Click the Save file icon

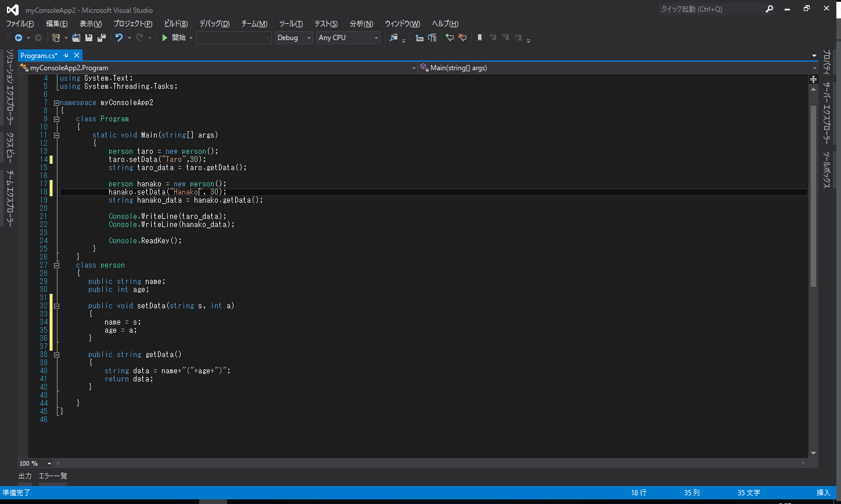pyautogui.click(x=89, y=38)
